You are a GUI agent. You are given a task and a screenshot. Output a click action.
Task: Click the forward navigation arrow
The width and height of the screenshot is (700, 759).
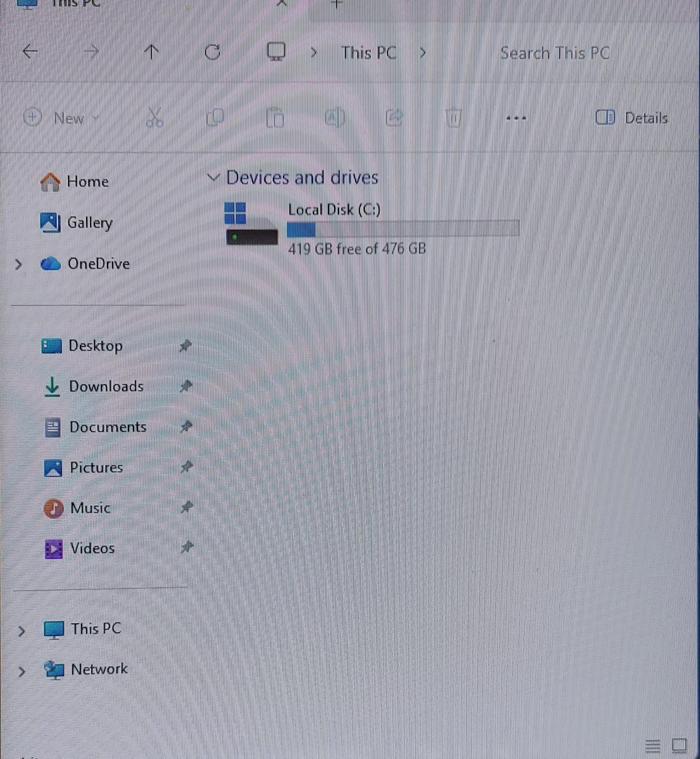[91, 51]
